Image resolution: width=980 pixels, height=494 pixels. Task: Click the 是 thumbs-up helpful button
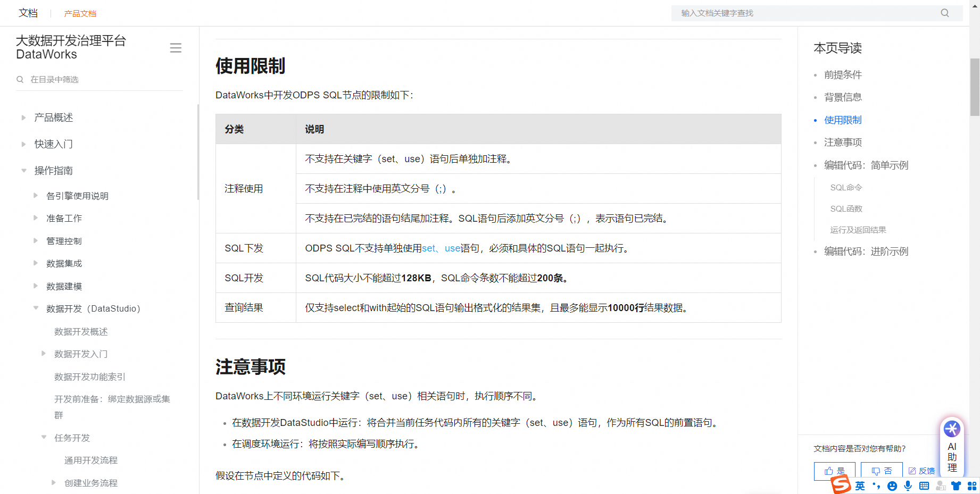[834, 471]
